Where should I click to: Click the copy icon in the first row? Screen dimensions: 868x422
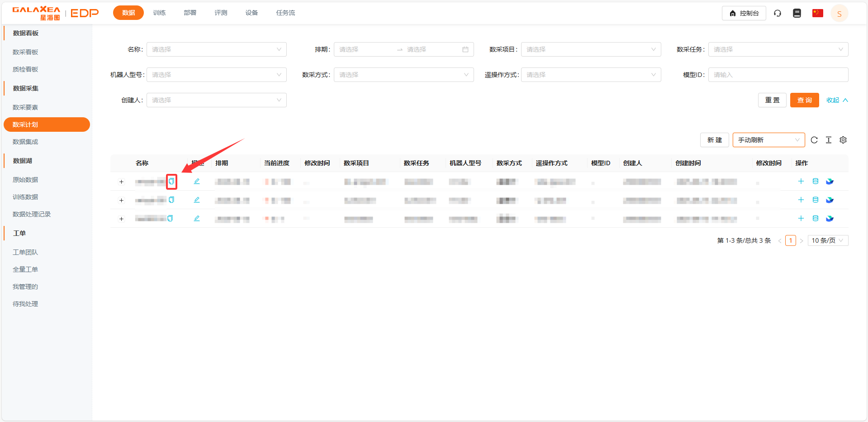click(x=171, y=181)
